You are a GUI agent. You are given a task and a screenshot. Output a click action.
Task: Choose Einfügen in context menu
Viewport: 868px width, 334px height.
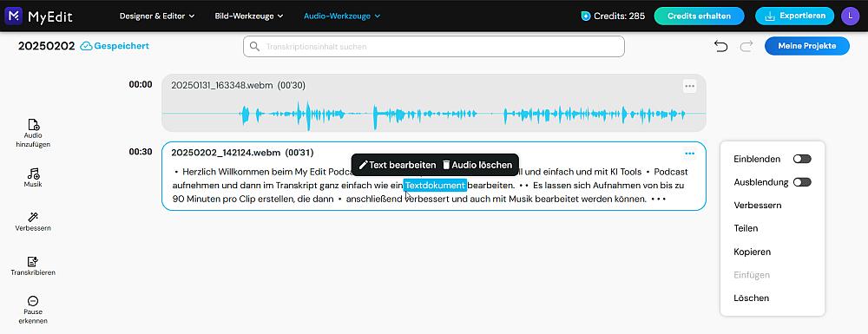click(752, 275)
